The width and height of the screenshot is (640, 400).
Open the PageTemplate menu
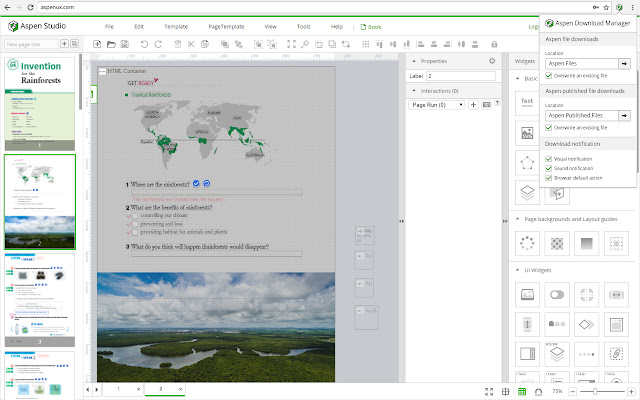pos(226,27)
